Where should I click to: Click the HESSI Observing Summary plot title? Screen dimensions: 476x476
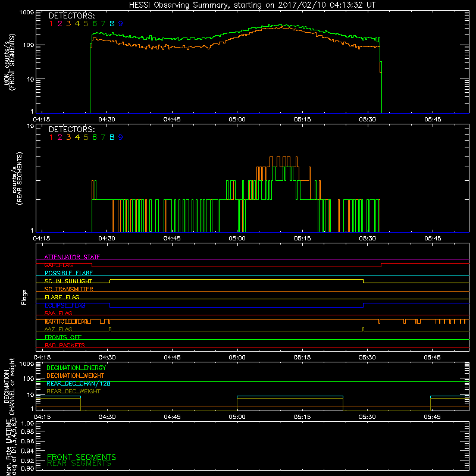pos(252,5)
